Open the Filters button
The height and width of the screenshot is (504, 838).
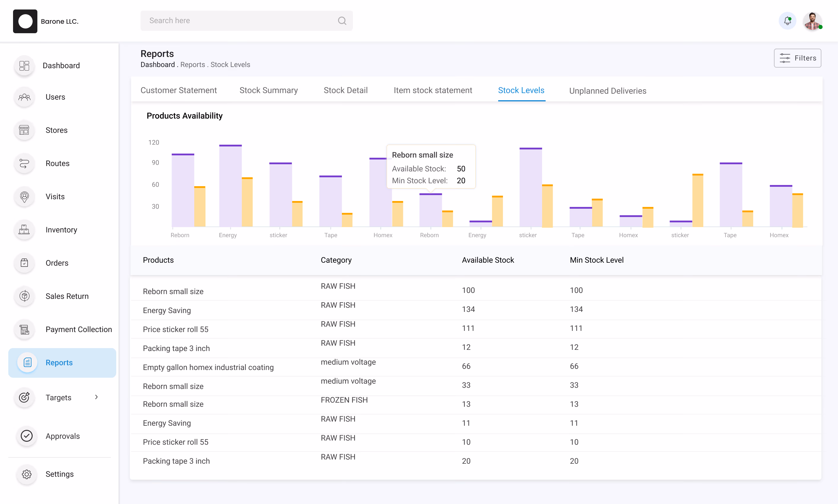[797, 58]
